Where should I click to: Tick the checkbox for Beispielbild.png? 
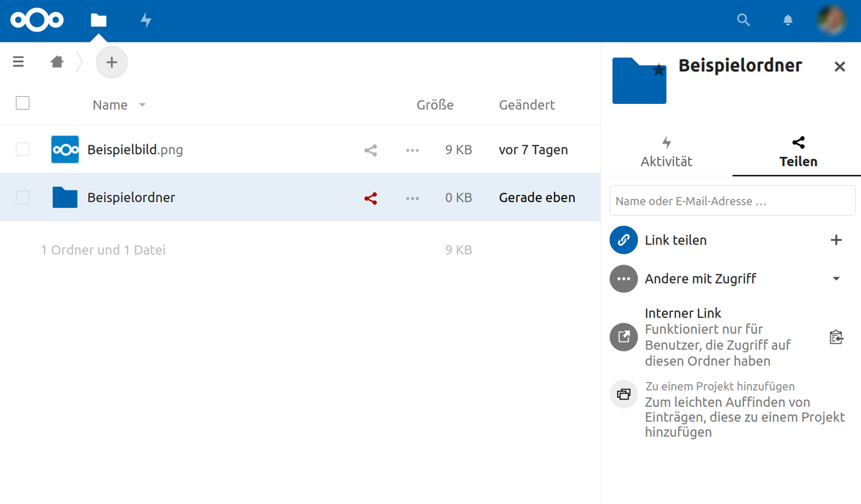tap(23, 150)
